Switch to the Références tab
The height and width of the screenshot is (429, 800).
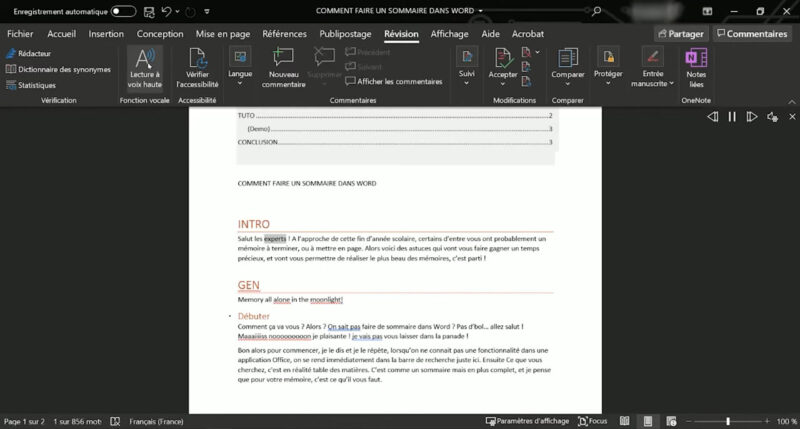(x=284, y=33)
